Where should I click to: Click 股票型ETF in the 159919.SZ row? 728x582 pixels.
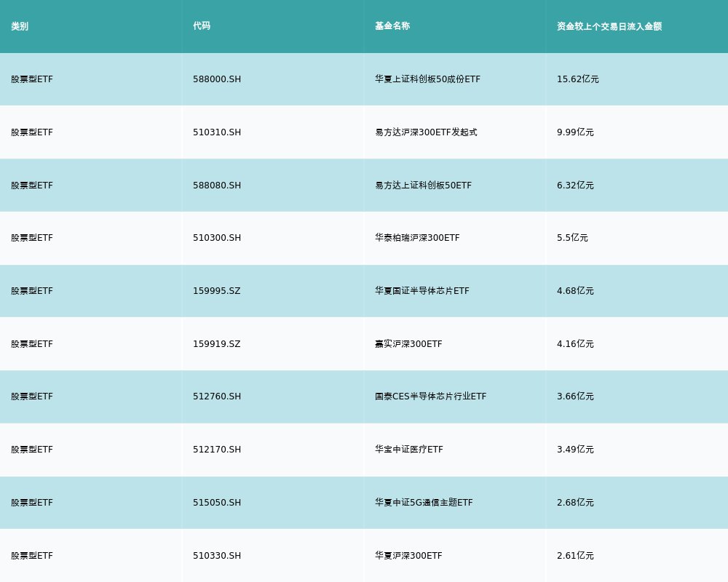point(32,344)
